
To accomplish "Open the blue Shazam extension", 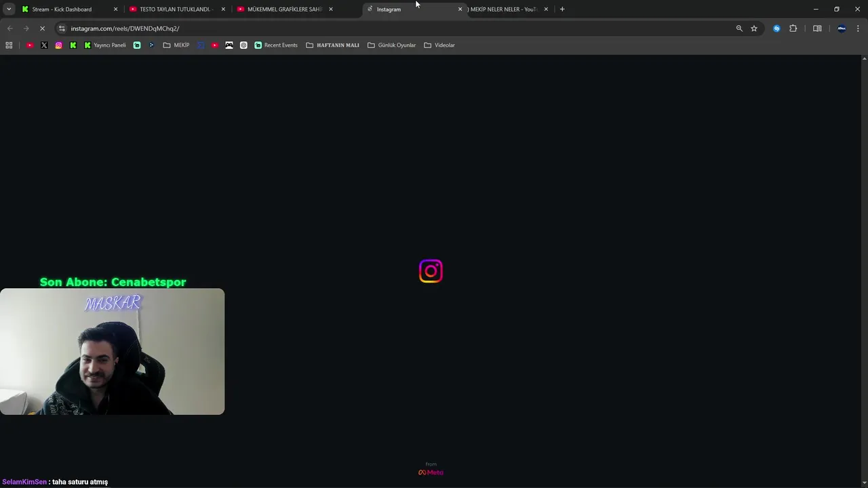I will [776, 28].
